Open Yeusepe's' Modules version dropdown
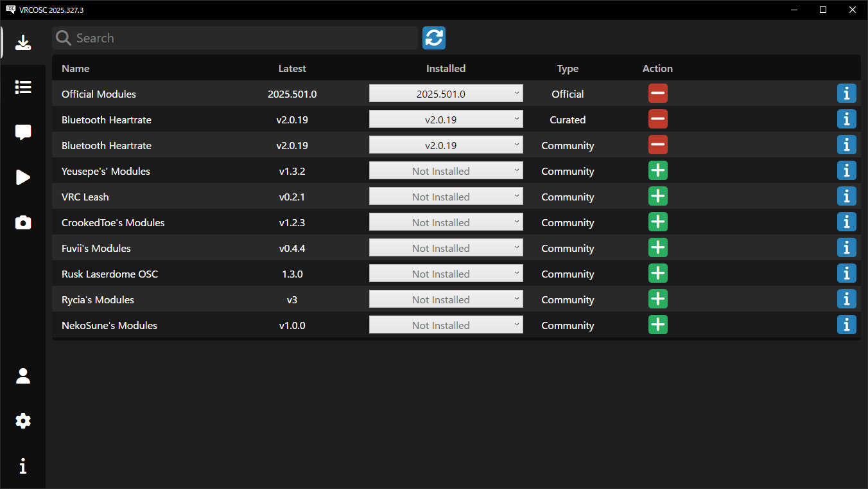The image size is (868, 489). coord(446,171)
